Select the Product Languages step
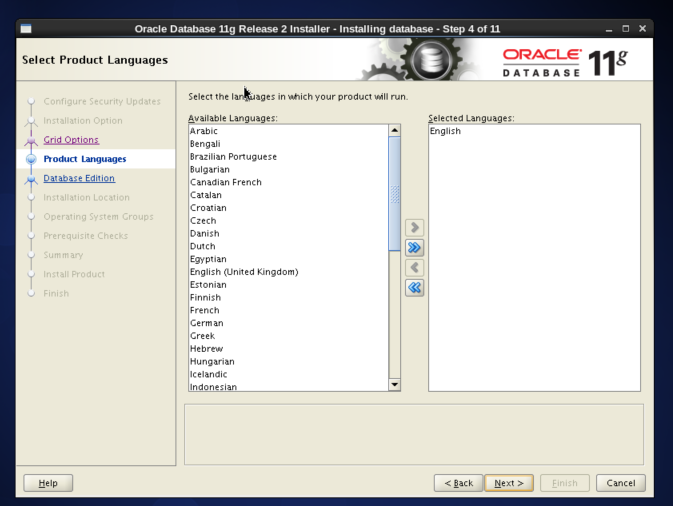673x506 pixels. click(85, 159)
